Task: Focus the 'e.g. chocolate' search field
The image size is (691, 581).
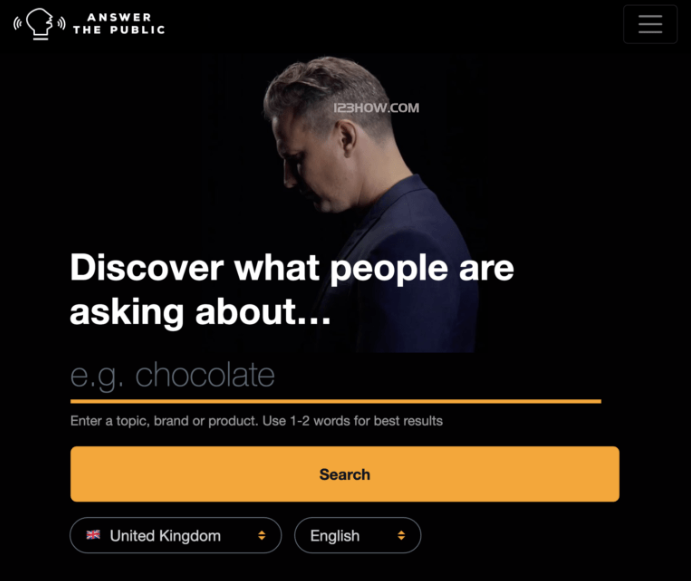Action: [x=336, y=376]
